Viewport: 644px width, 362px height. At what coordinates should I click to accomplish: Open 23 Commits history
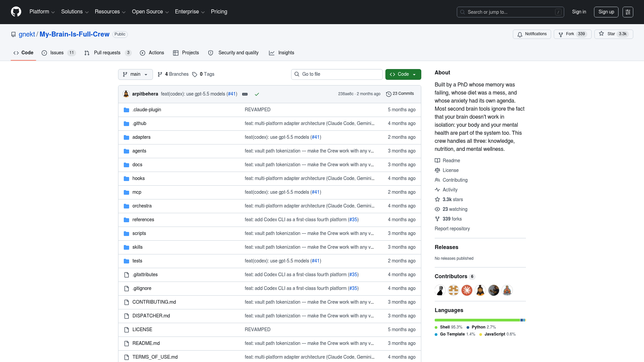point(400,94)
